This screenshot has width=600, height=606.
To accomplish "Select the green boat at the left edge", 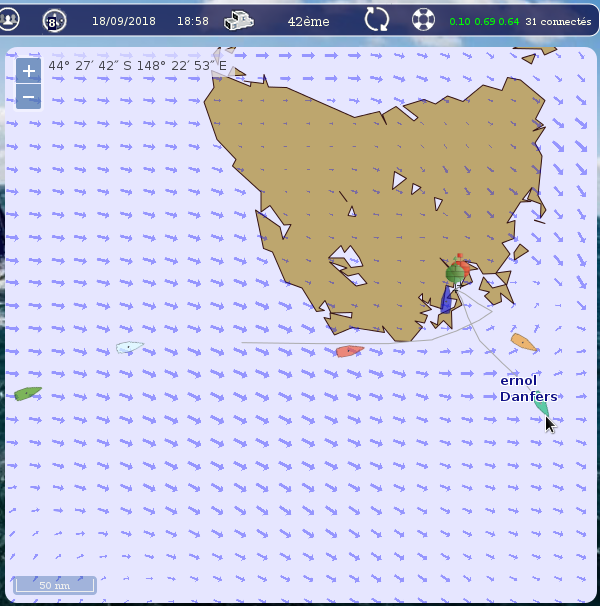I will [28, 393].
